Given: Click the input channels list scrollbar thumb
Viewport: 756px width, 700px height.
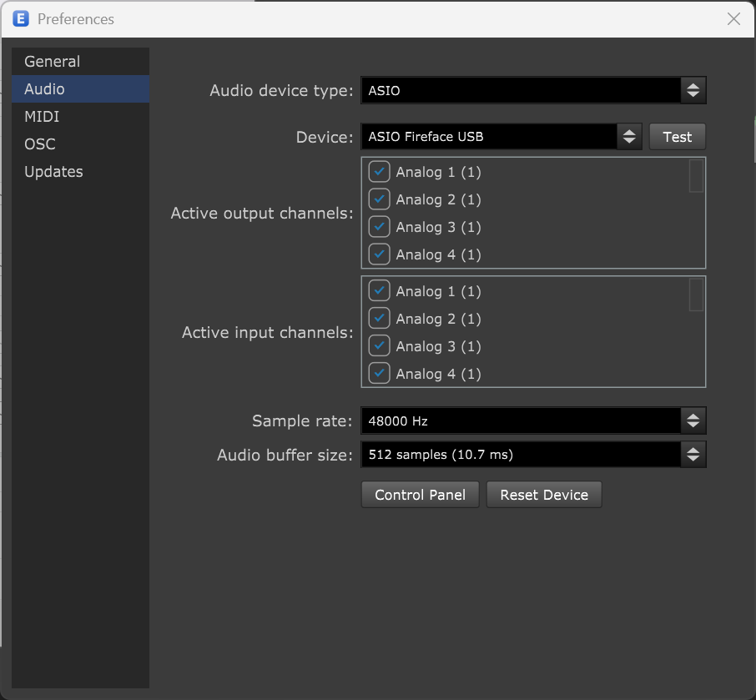Looking at the screenshot, I should (x=696, y=295).
